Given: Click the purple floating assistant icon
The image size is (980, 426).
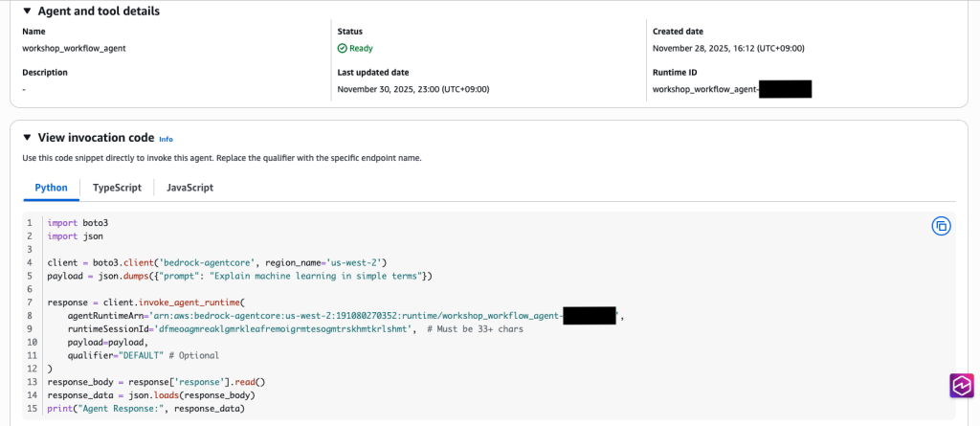Looking at the screenshot, I should pyautogui.click(x=961, y=385).
